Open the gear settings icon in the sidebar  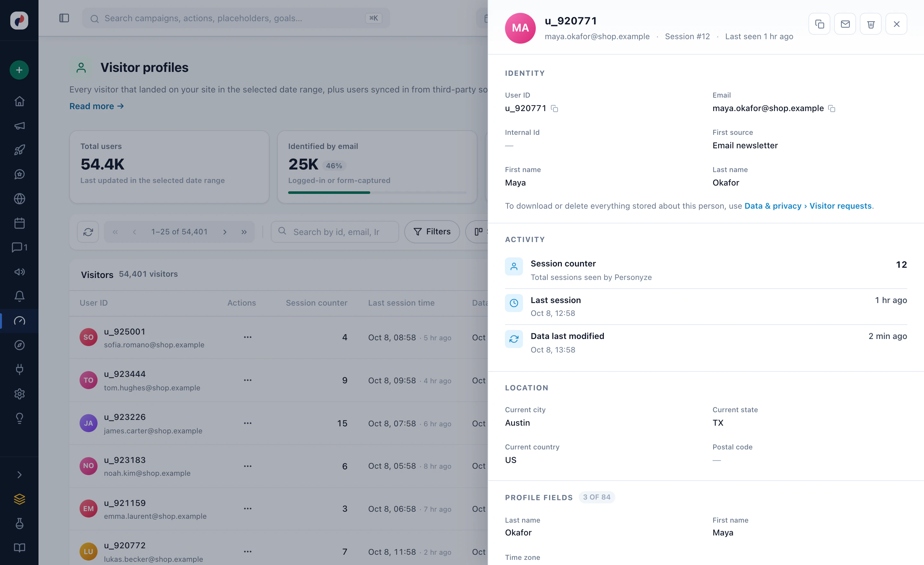tap(19, 394)
